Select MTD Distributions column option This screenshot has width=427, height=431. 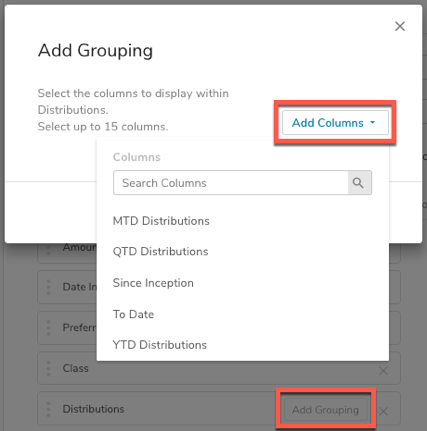pos(161,221)
